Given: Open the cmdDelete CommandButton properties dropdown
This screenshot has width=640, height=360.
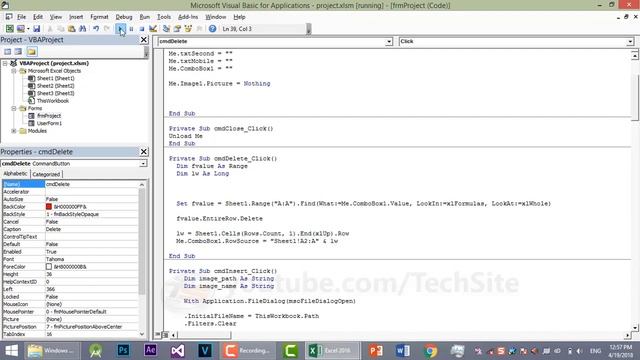Looking at the screenshot, I should pos(143,163).
